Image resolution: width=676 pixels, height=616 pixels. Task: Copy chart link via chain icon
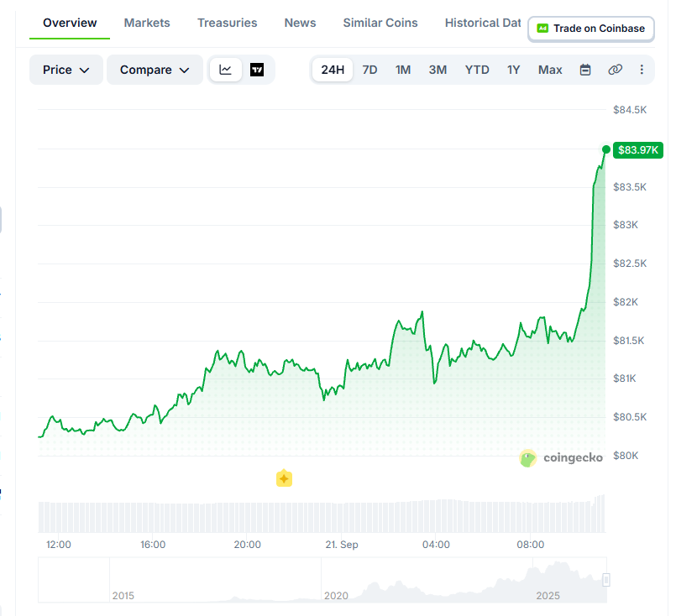[616, 70]
